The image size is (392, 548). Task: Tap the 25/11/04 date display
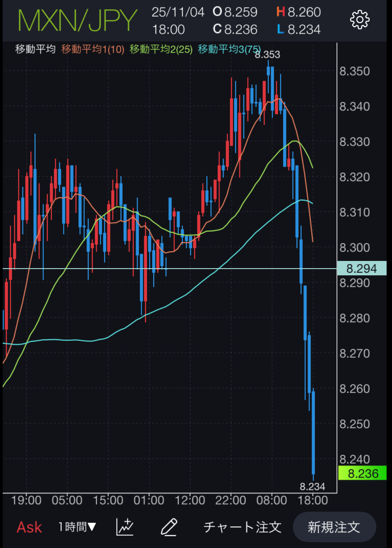178,12
